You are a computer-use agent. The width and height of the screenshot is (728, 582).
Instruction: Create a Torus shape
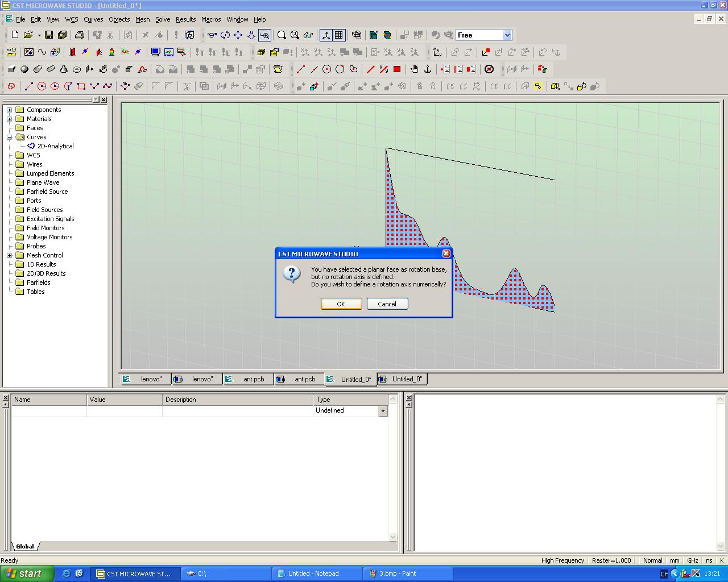click(77, 69)
